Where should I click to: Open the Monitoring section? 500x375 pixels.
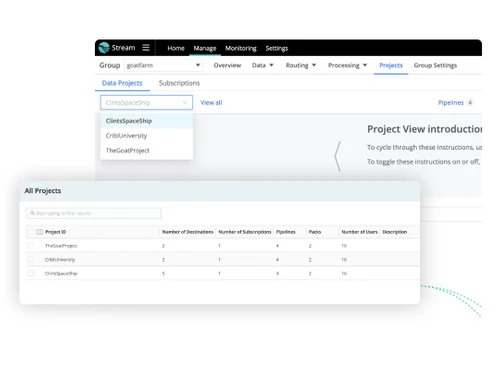point(241,48)
